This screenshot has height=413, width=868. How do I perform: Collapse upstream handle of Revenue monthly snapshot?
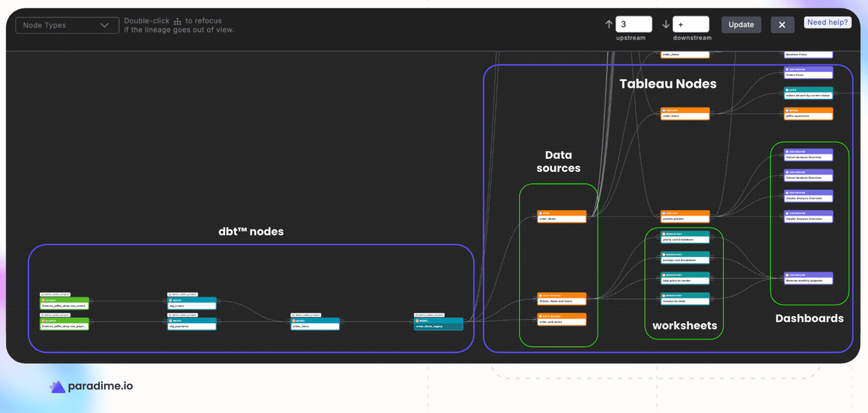781,278
